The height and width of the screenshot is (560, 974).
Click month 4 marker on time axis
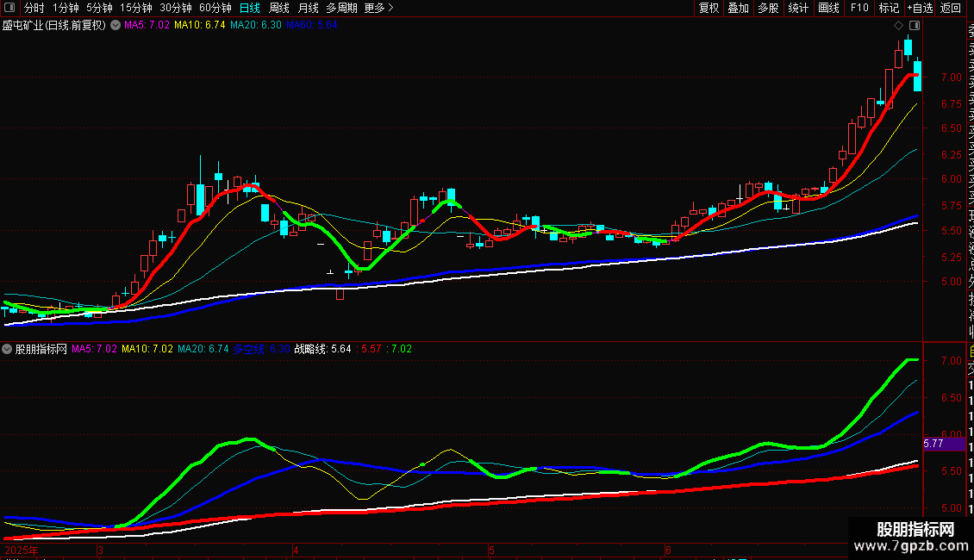296,550
